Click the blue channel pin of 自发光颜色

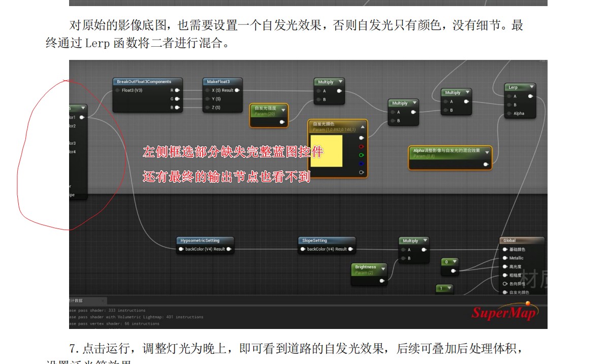point(361,163)
